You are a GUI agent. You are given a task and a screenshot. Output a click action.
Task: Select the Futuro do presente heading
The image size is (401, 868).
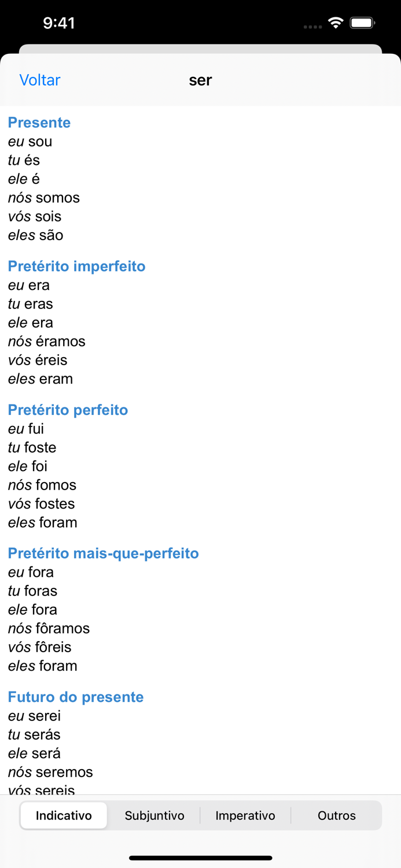point(76,697)
